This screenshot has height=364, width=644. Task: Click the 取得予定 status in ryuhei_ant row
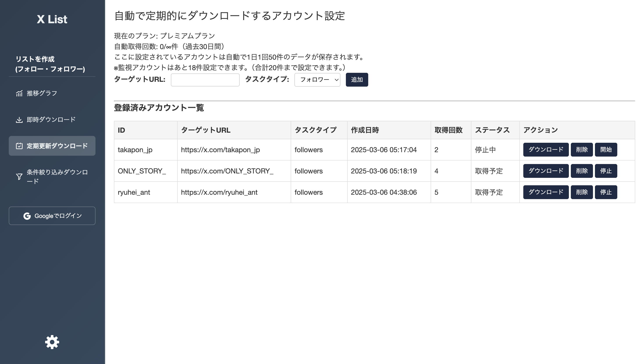(495, 192)
